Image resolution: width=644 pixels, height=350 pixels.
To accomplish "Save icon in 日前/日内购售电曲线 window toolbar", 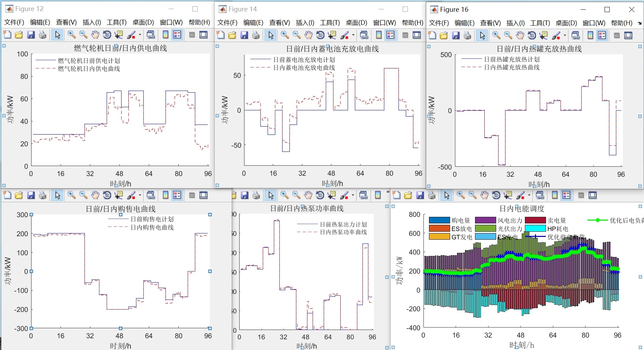I will click(31, 195).
